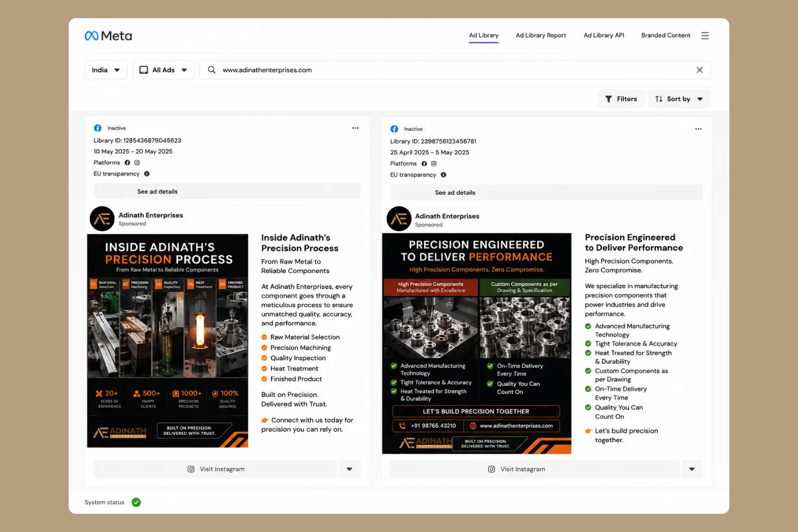This screenshot has width=798, height=532.
Task: Open three-dot menu on first ad card
Action: [x=355, y=128]
